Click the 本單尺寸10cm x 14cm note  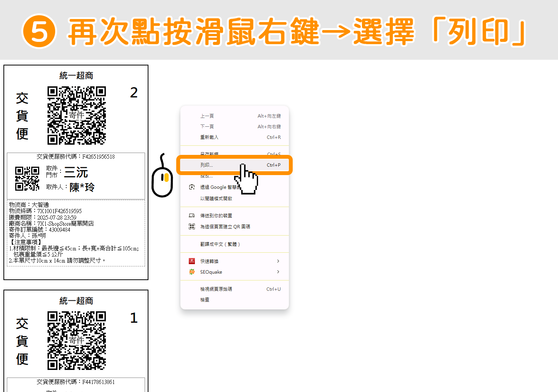[57, 261]
